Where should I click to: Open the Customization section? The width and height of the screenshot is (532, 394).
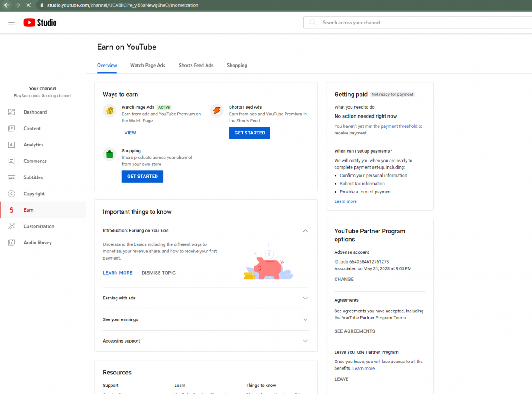(x=39, y=226)
